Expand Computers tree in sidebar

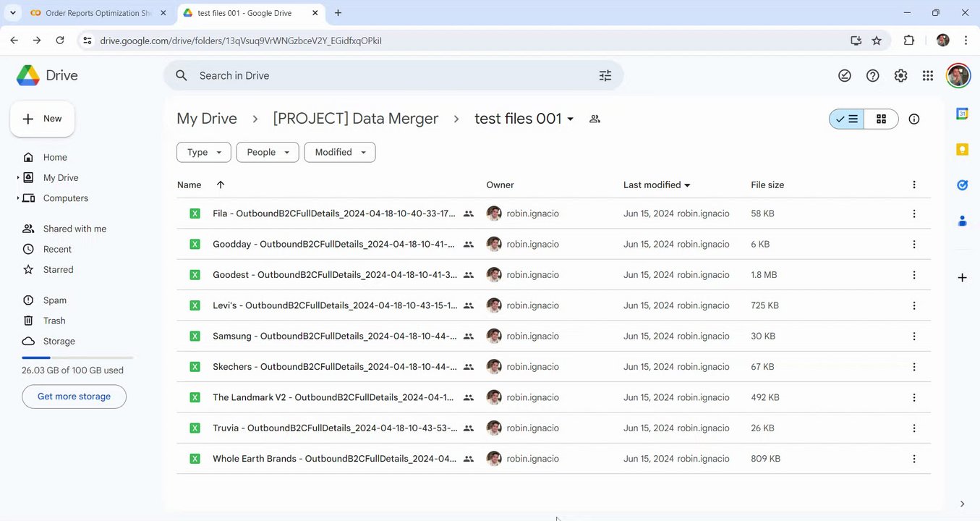point(18,198)
